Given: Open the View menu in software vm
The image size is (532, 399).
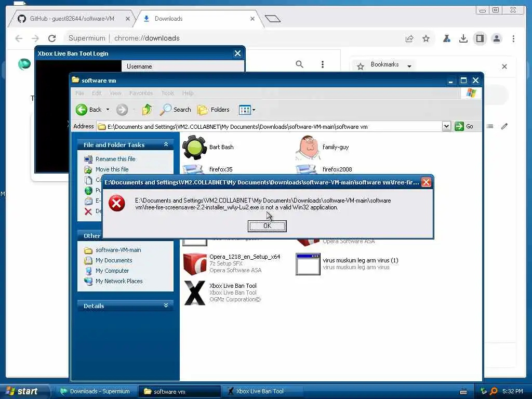Looking at the screenshot, I should pos(115,93).
